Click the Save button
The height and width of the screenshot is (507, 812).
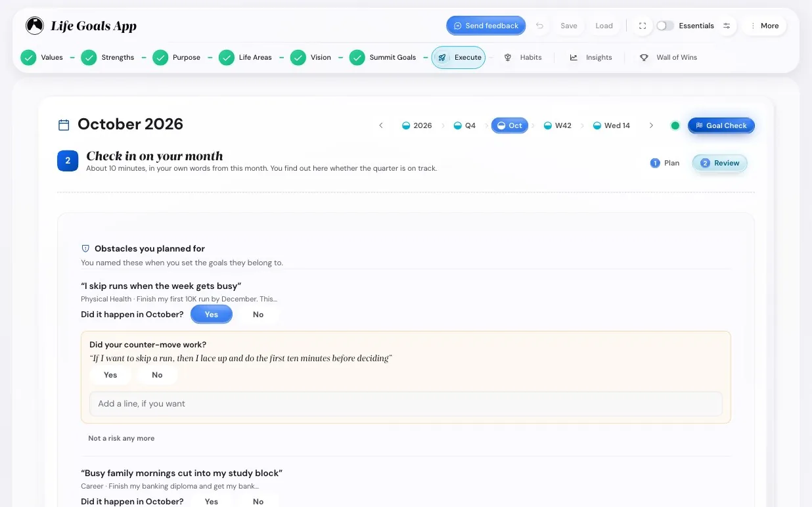[569, 26]
